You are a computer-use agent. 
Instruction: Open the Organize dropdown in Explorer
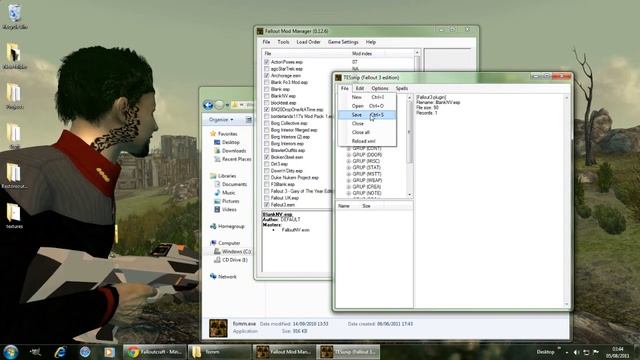tap(221, 120)
